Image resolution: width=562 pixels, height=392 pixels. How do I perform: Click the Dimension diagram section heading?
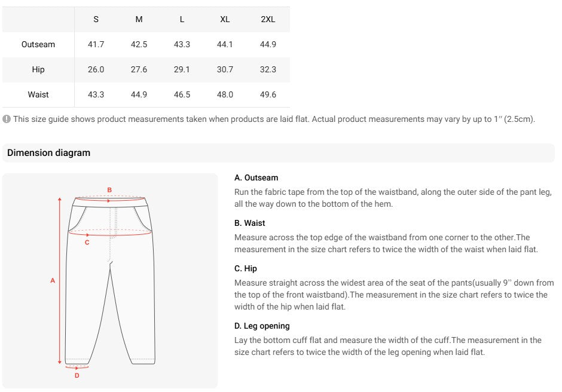[49, 152]
